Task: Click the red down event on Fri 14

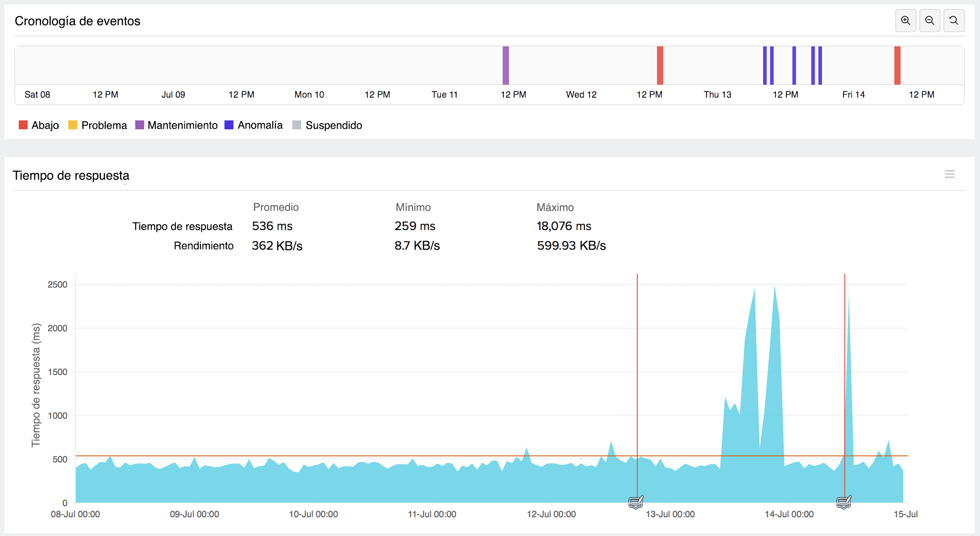Action: (897, 66)
